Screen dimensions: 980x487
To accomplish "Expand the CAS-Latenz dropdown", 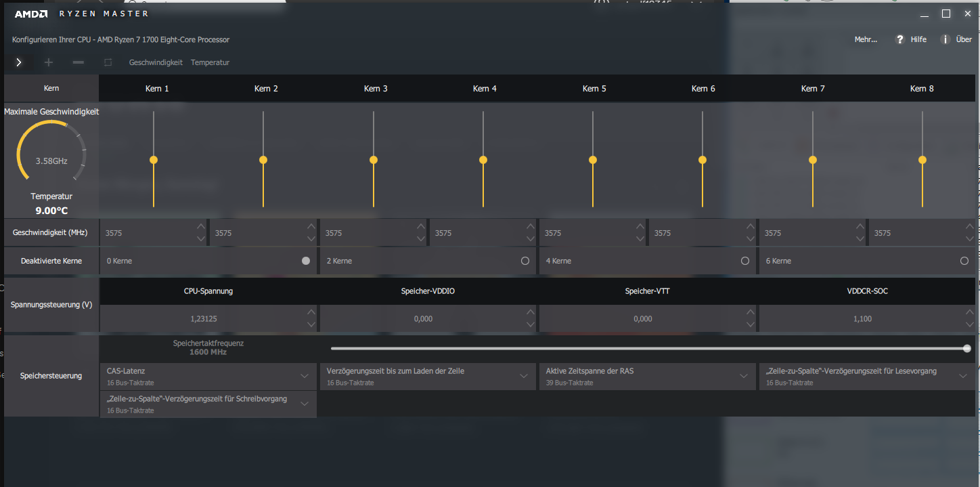I will [x=304, y=375].
